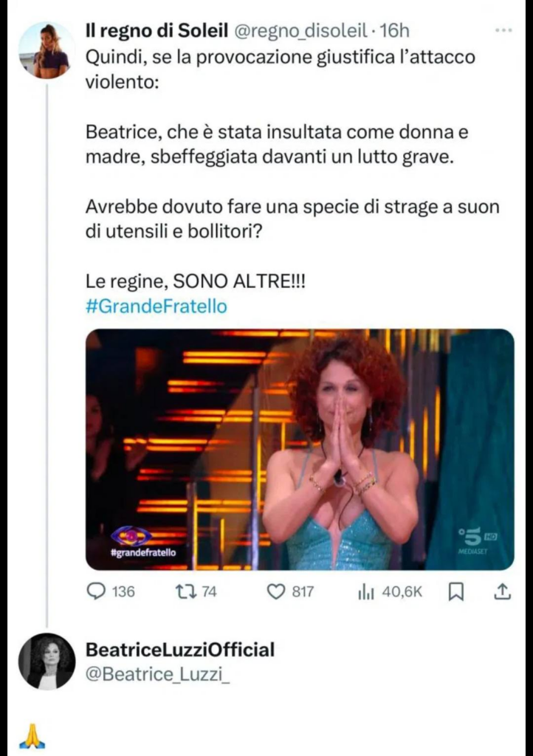The width and height of the screenshot is (533, 756).
Task: Click the praying hands emoji reply
Action: click(32, 737)
